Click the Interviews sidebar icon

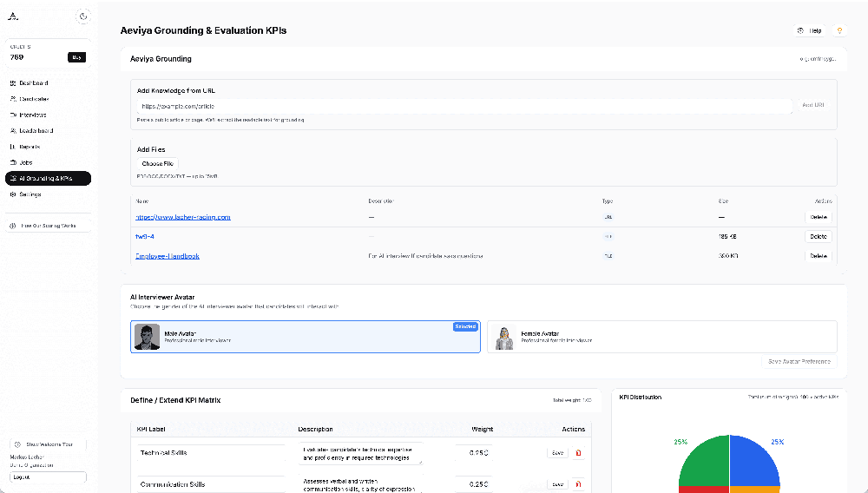[x=13, y=115]
